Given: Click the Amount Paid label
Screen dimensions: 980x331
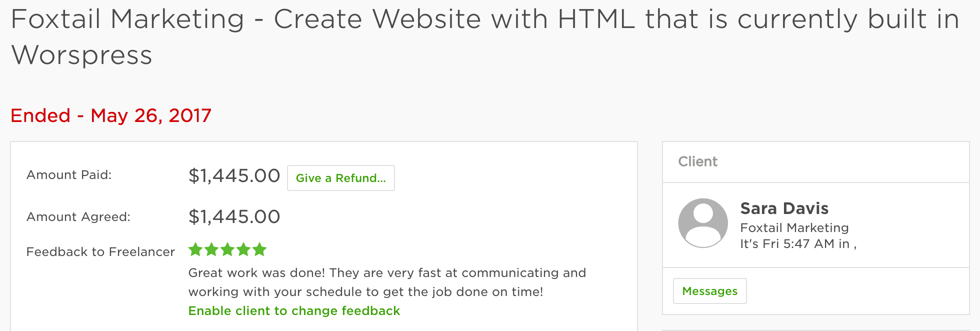Looking at the screenshot, I should click(69, 175).
